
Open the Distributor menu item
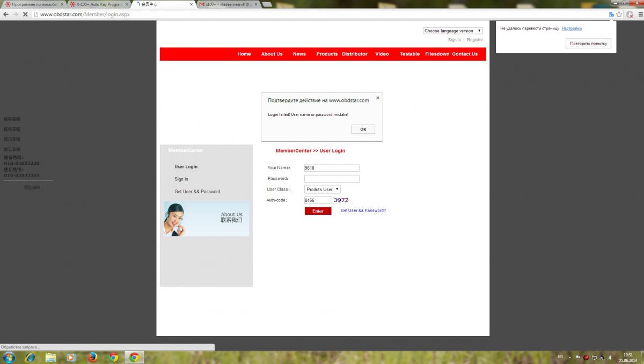tap(355, 54)
